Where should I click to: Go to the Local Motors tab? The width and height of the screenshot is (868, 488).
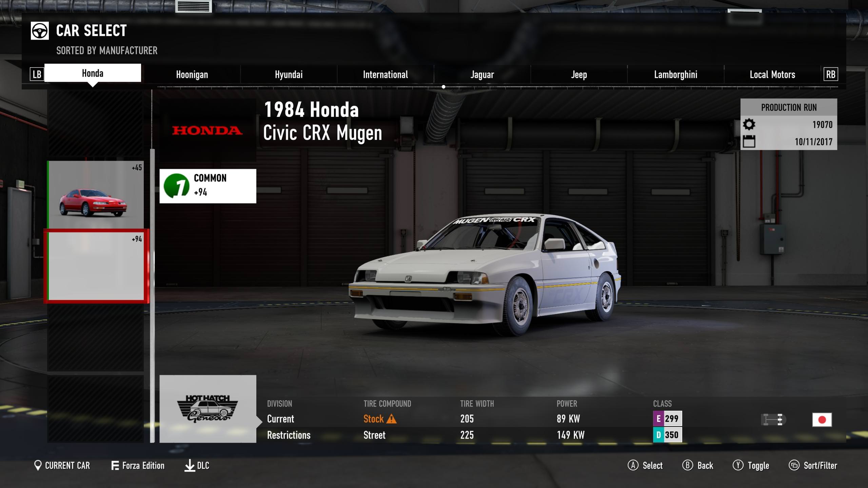pyautogui.click(x=772, y=75)
